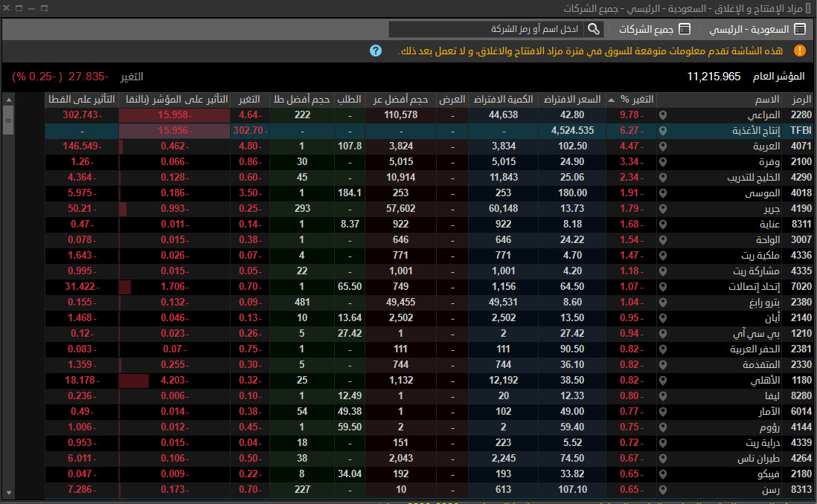Click the pin icon in الواحة row
The height and width of the screenshot is (504, 817).
point(663,240)
